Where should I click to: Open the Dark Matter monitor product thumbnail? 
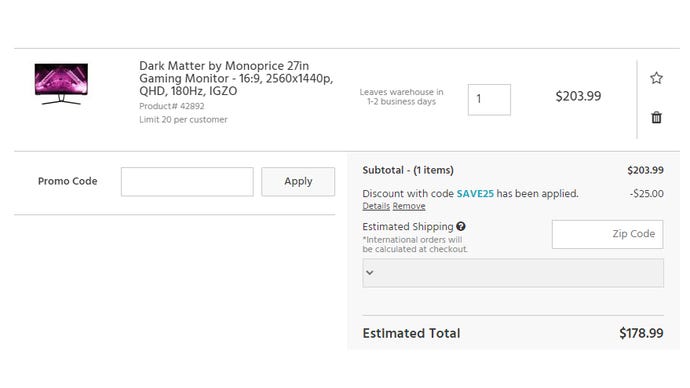point(61,84)
